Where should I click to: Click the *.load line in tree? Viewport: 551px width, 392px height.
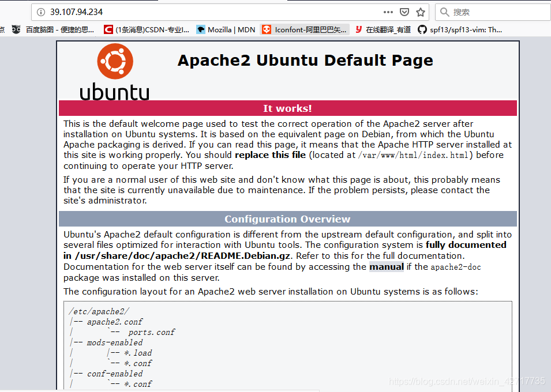tap(138, 353)
